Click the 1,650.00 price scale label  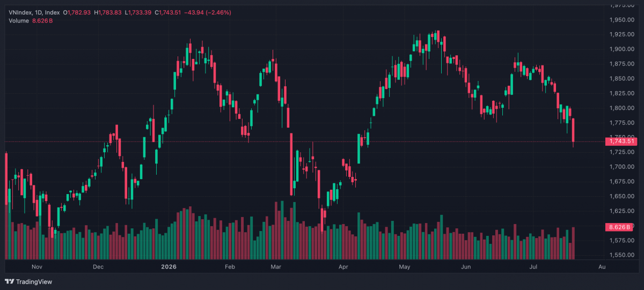[x=623, y=196]
